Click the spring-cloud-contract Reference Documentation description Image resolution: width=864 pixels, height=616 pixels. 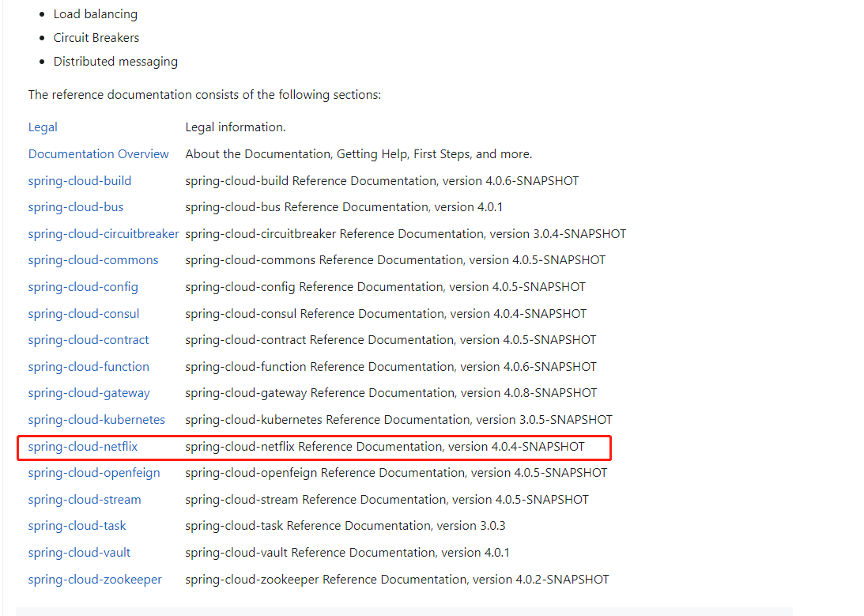coord(390,340)
